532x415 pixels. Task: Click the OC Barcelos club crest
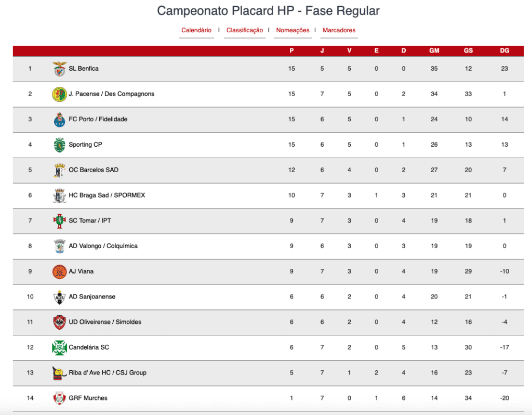click(x=59, y=170)
